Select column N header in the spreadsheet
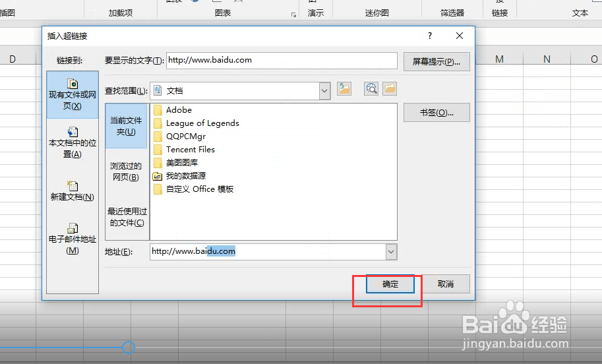This screenshot has width=602, height=364. point(547,59)
